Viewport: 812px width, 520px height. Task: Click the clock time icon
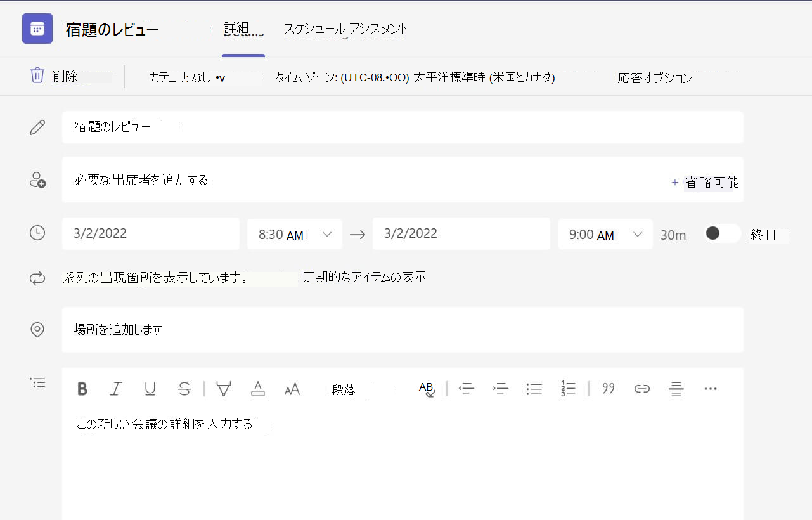coord(37,233)
